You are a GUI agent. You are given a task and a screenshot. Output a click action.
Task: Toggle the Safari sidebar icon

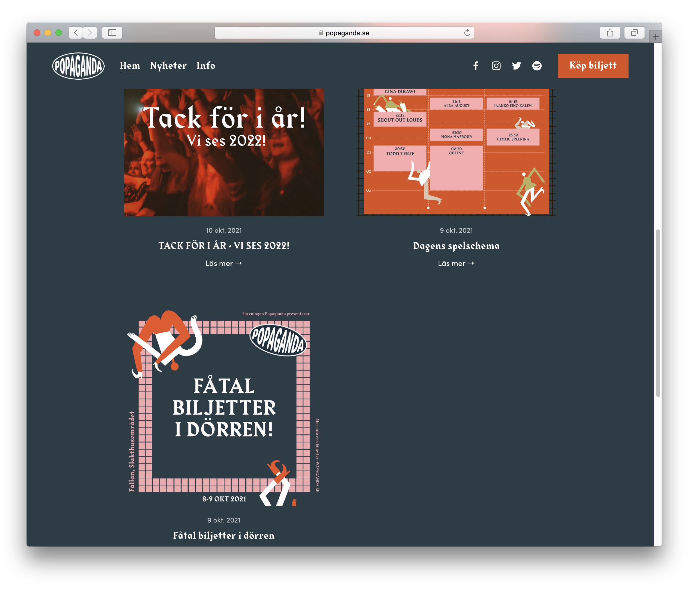pos(112,33)
